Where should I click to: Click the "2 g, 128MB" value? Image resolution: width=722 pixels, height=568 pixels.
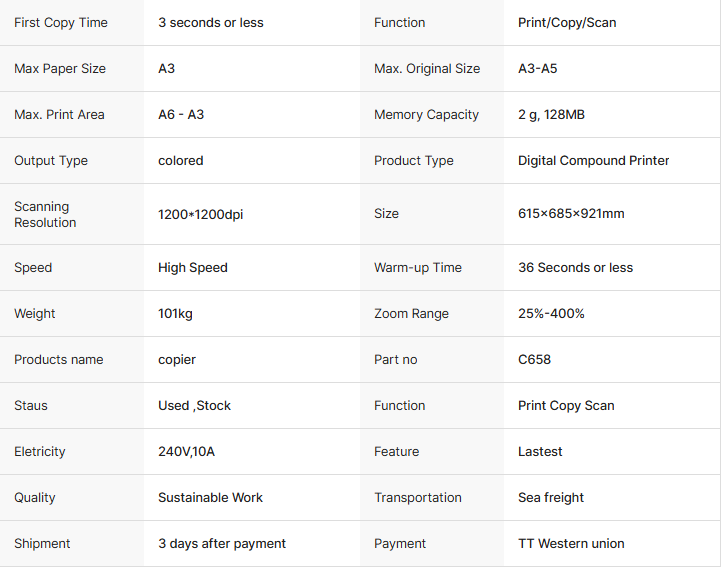pyautogui.click(x=551, y=115)
